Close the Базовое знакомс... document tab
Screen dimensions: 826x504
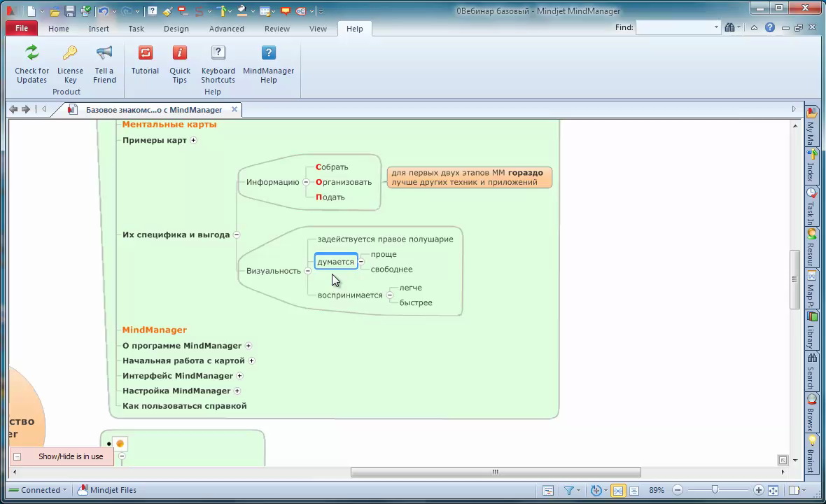tap(234, 109)
